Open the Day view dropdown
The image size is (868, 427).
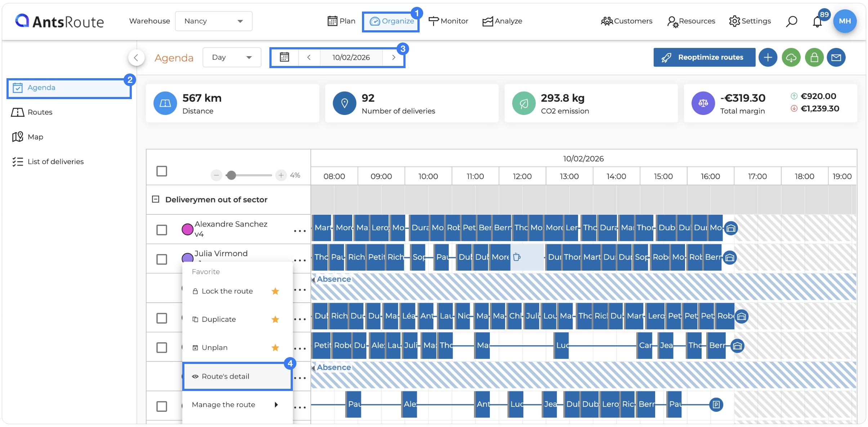point(232,57)
